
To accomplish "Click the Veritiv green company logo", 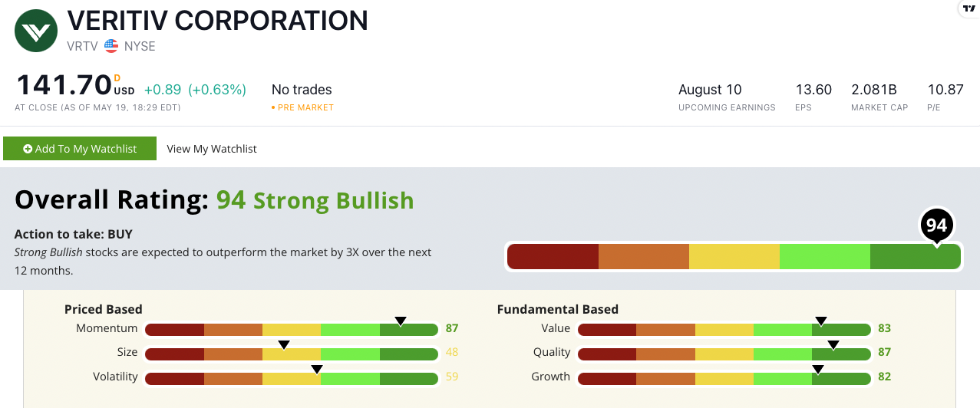I will click(37, 31).
